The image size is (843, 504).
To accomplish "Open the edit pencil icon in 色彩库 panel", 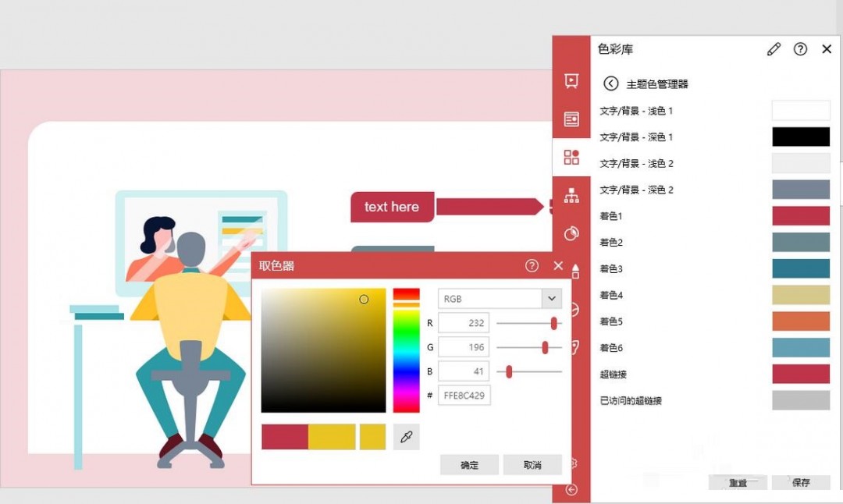I will click(x=774, y=49).
